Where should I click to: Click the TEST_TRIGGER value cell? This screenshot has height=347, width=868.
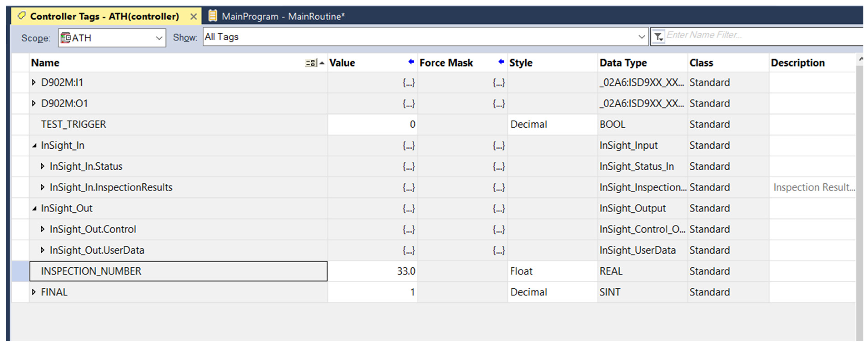372,124
